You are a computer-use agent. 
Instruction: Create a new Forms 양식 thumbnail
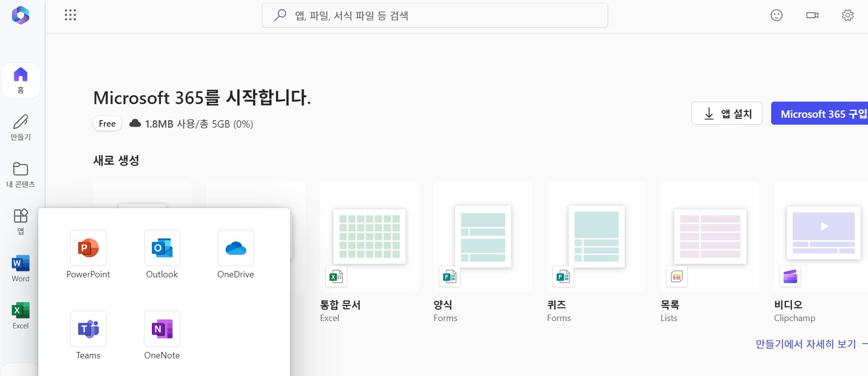[483, 237]
